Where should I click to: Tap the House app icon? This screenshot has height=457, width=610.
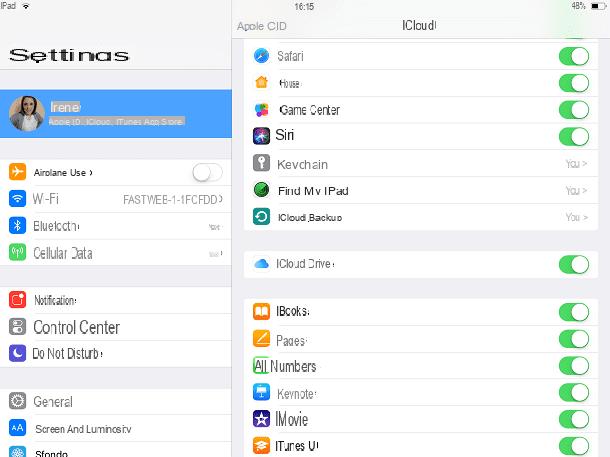pyautogui.click(x=261, y=82)
